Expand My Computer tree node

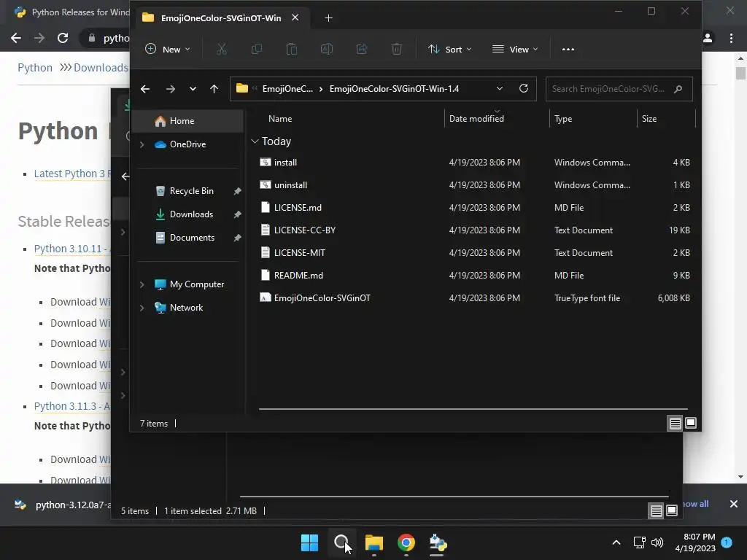pos(142,284)
